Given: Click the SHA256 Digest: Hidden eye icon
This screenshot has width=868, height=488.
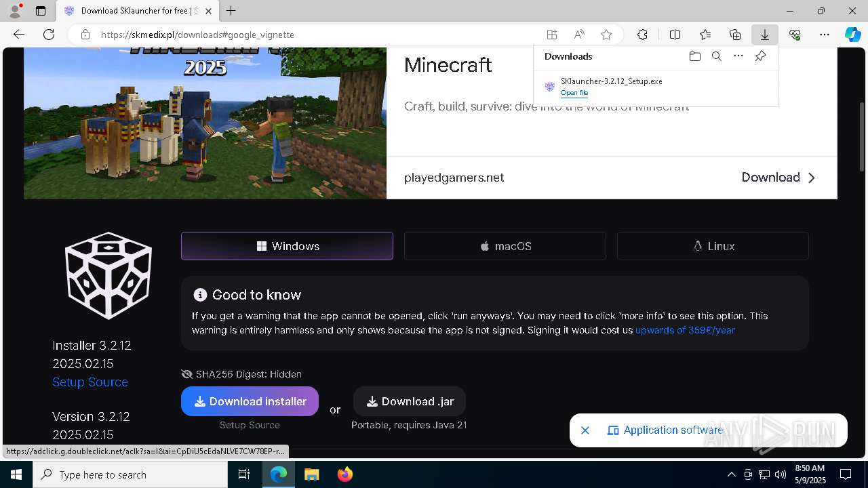Looking at the screenshot, I should [187, 374].
